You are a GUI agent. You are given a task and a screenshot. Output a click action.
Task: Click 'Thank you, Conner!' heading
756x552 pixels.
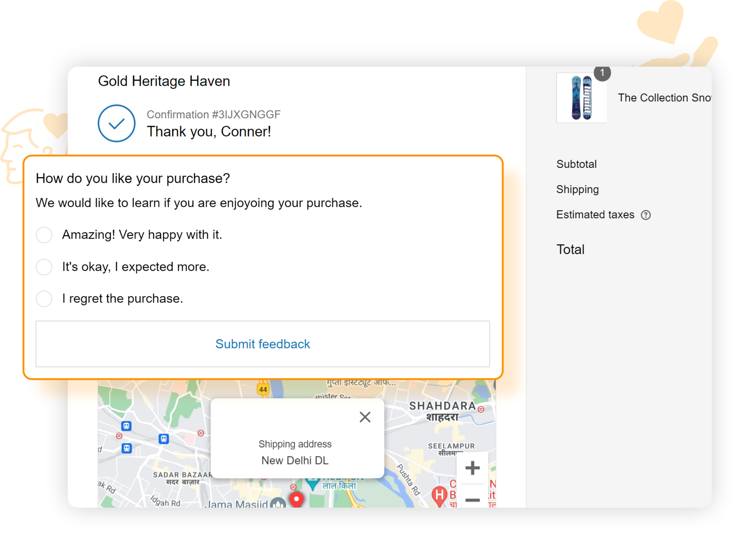pyautogui.click(x=209, y=132)
